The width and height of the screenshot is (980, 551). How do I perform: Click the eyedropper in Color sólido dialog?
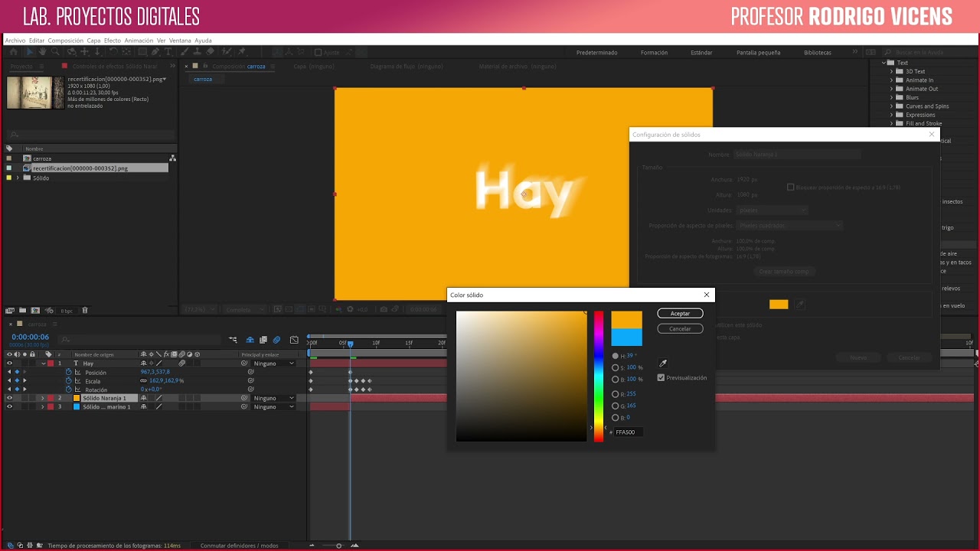pos(663,364)
